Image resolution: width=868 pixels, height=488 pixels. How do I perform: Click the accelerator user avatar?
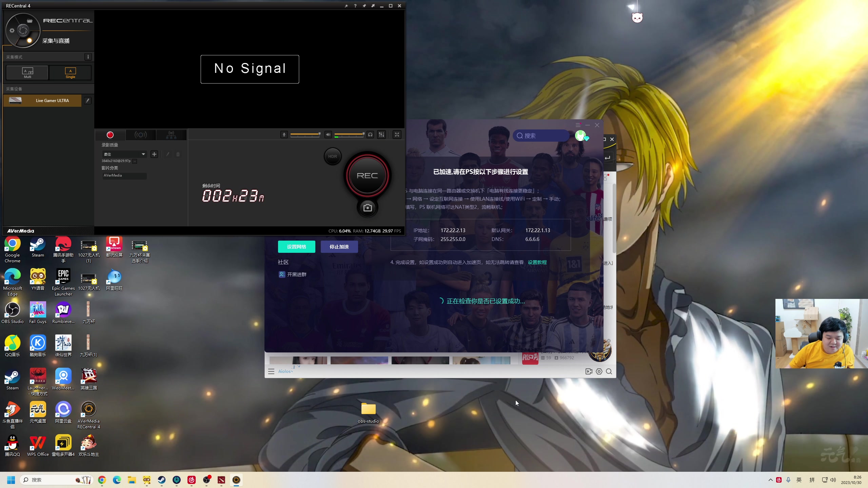pos(580,136)
